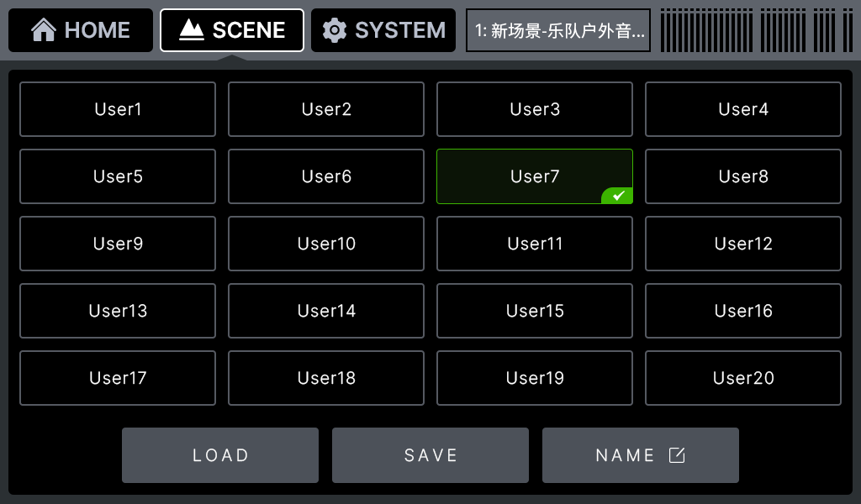Switch to the HOME tab

80,29
